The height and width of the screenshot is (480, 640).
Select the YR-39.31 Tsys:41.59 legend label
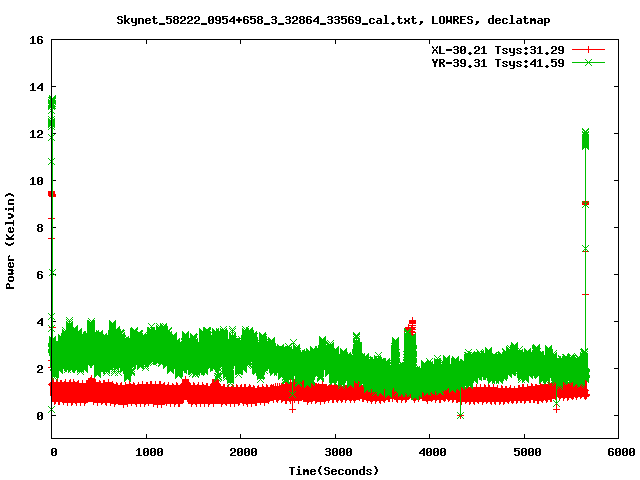point(498,63)
